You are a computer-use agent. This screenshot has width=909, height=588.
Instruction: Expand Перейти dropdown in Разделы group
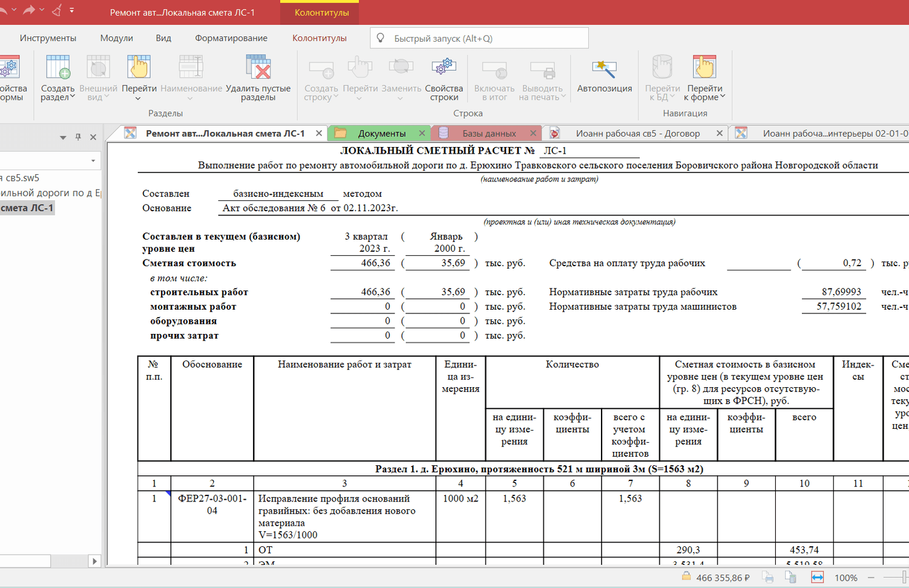click(138, 98)
